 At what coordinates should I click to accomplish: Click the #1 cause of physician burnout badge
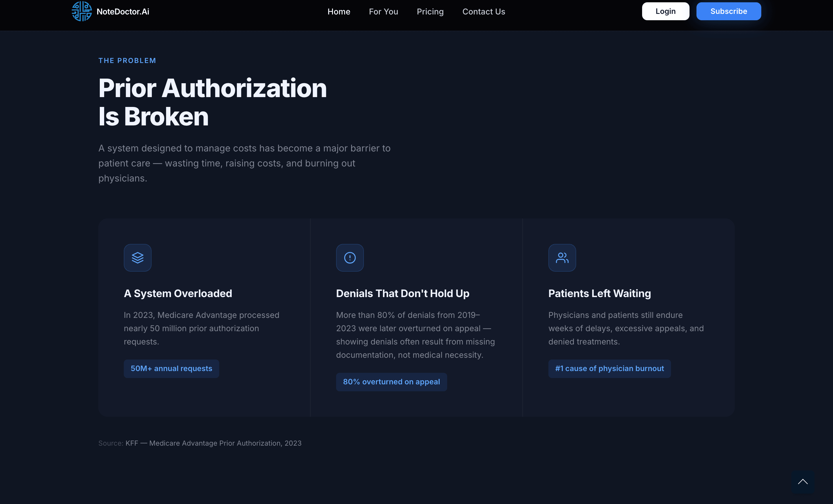(609, 368)
